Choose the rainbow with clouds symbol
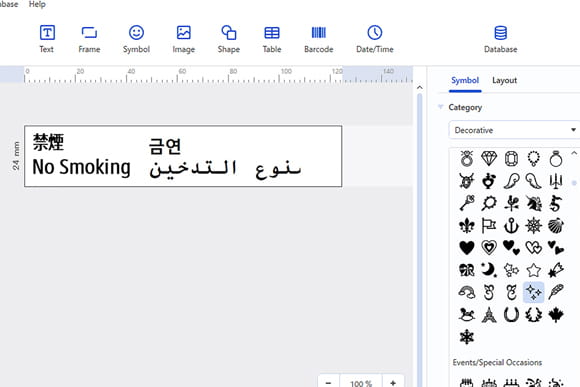The width and height of the screenshot is (580, 387). coord(466,292)
